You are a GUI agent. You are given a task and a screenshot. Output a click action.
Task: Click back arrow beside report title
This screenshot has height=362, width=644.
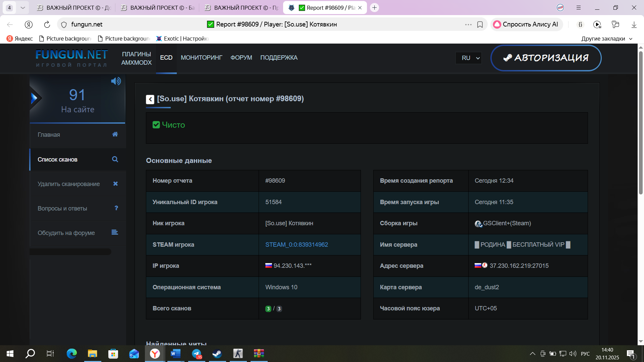point(150,99)
